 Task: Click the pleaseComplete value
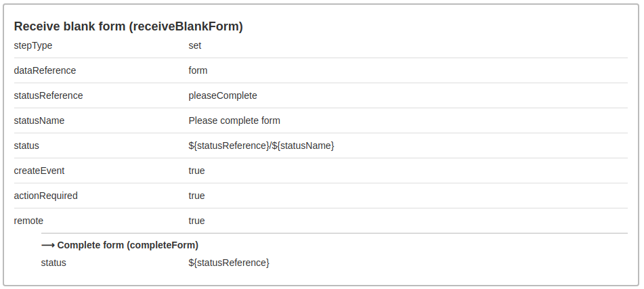(223, 95)
